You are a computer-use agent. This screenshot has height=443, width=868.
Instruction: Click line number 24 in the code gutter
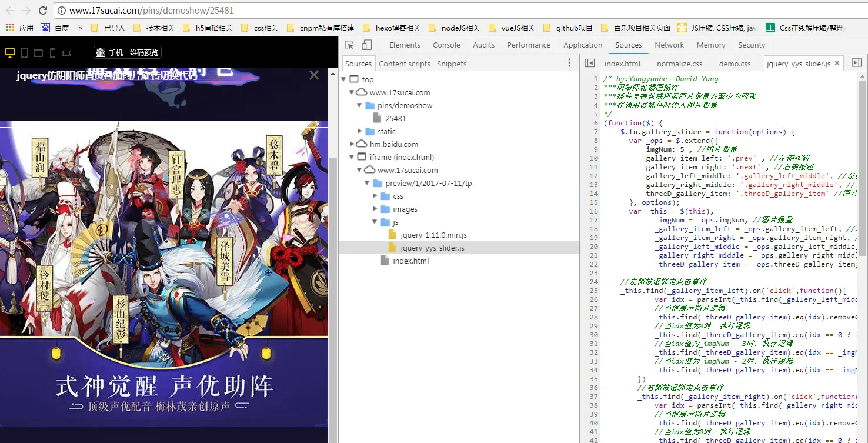tap(593, 282)
